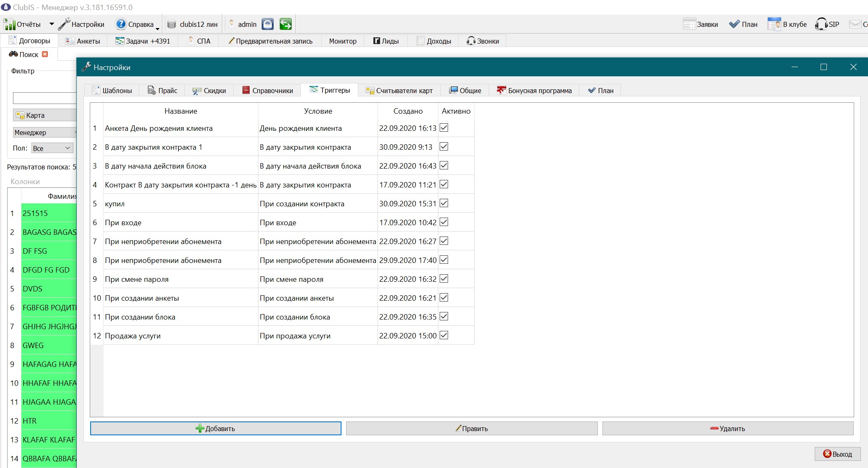Open the SIP headset icon
868x468 pixels.
(x=821, y=24)
